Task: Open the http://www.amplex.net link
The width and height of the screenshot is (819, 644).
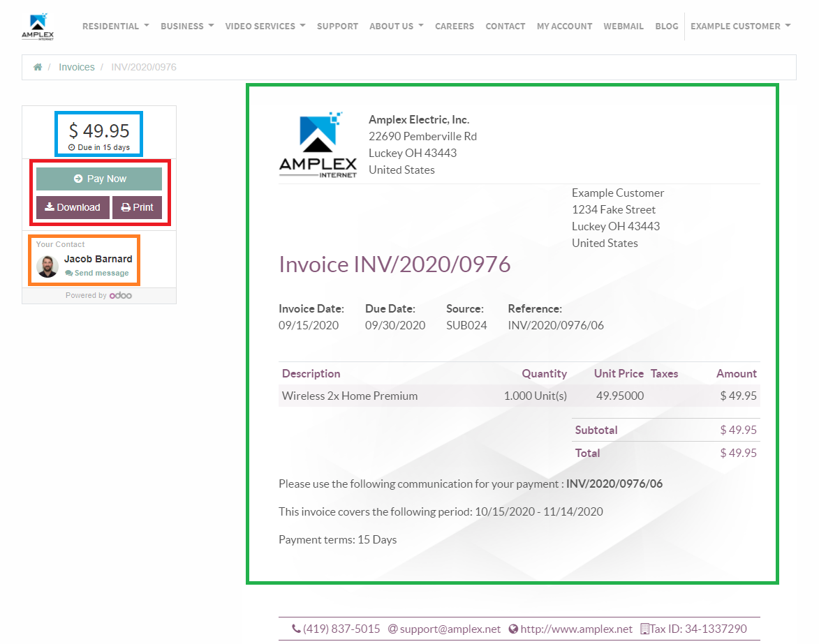Action: 577,629
